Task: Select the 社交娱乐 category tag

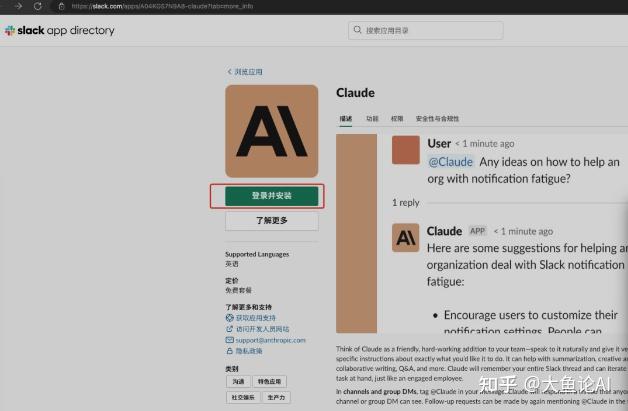Action: click(243, 397)
